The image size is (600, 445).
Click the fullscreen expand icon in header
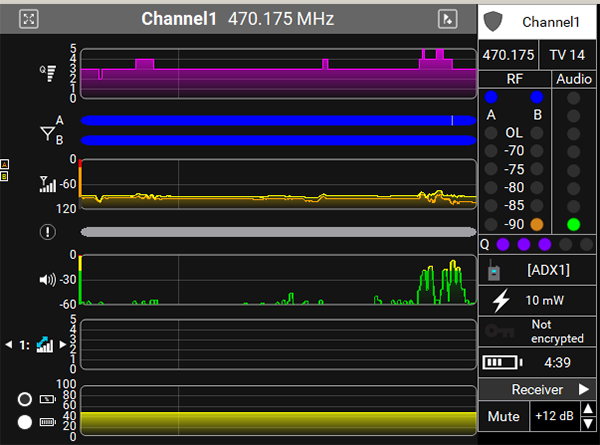[29, 19]
